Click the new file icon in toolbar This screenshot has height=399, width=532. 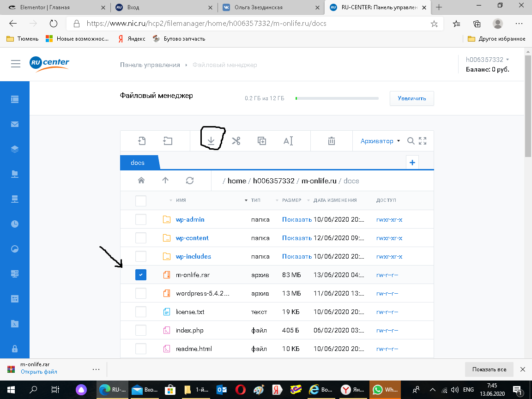coord(142,141)
